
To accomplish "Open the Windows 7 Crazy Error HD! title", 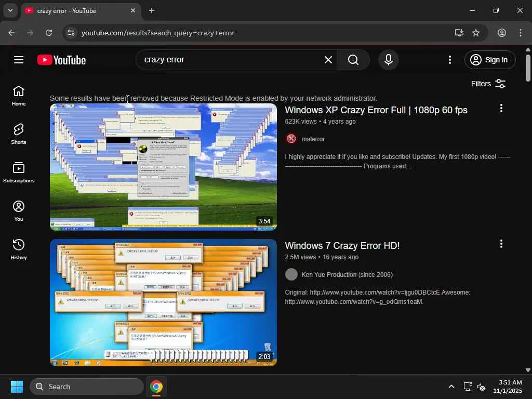I will pos(342,246).
